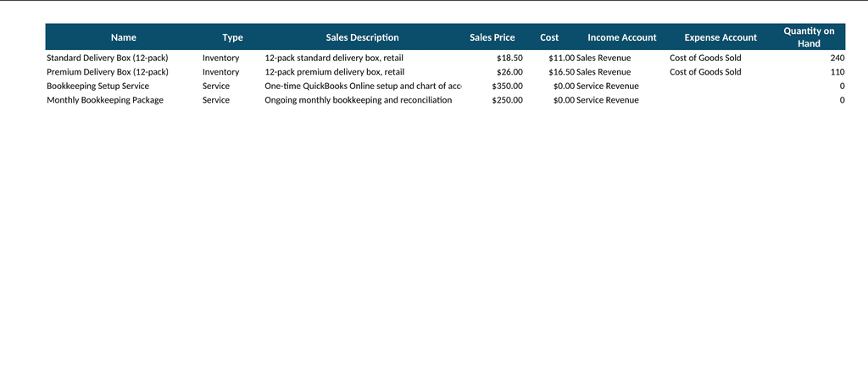Select One-time QuickBooks Online setup description

click(363, 86)
